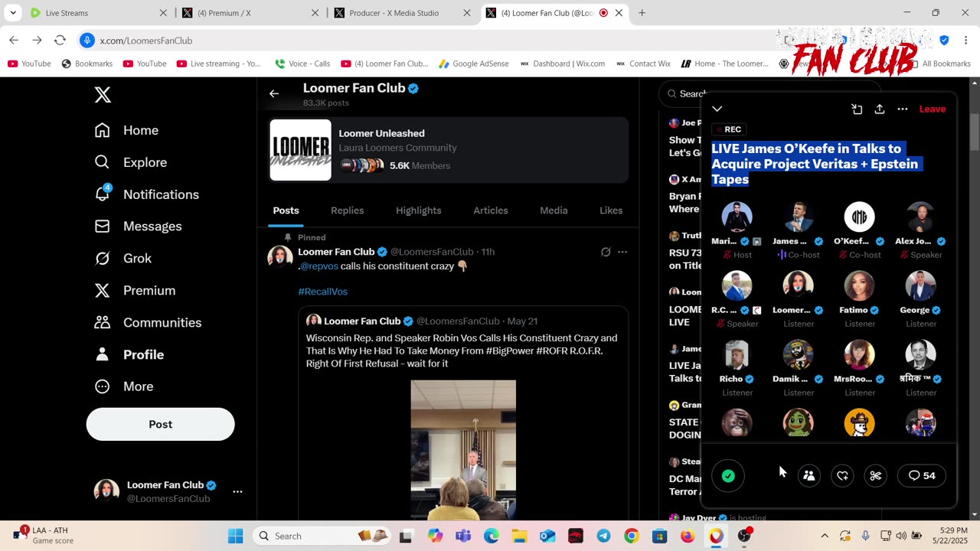Open the More menu in the sidebar
The height and width of the screenshot is (551, 980).
(123, 387)
